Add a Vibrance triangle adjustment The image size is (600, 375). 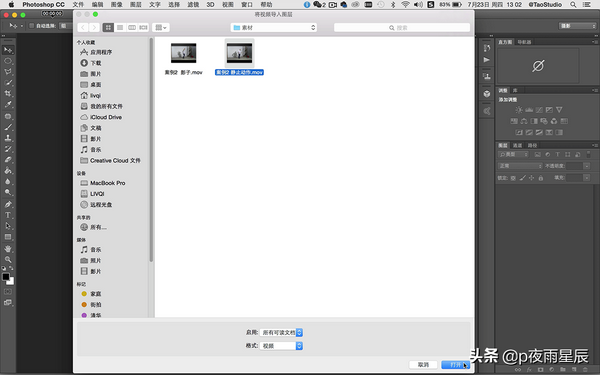coord(559,110)
